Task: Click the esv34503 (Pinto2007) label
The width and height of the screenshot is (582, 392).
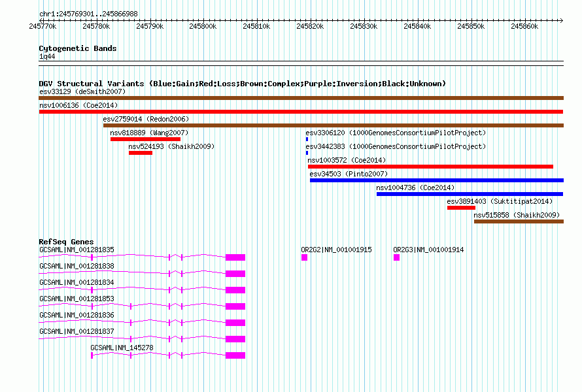Action: pyautogui.click(x=349, y=174)
